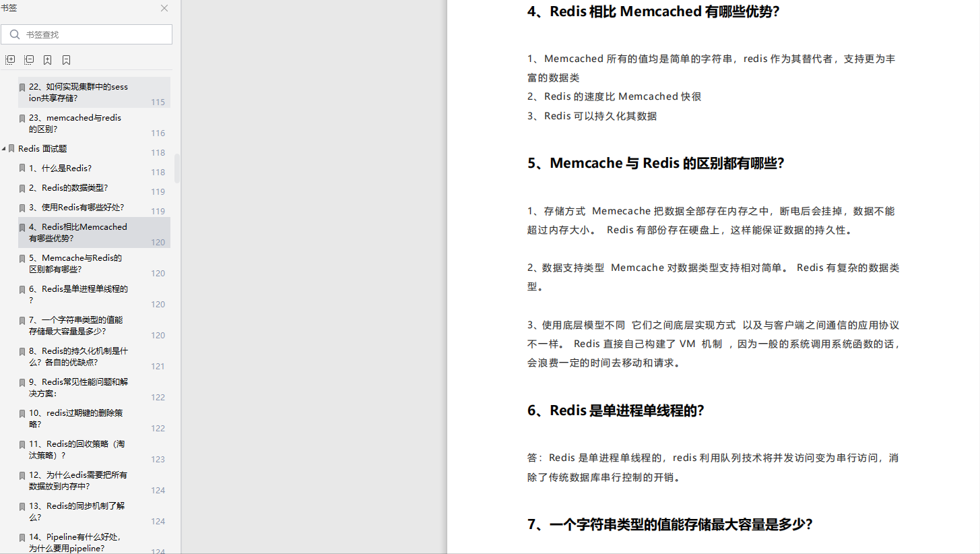980x554 pixels.
Task: Click flag icon beside 10、redis过期键的删除策略
Action: click(22, 413)
